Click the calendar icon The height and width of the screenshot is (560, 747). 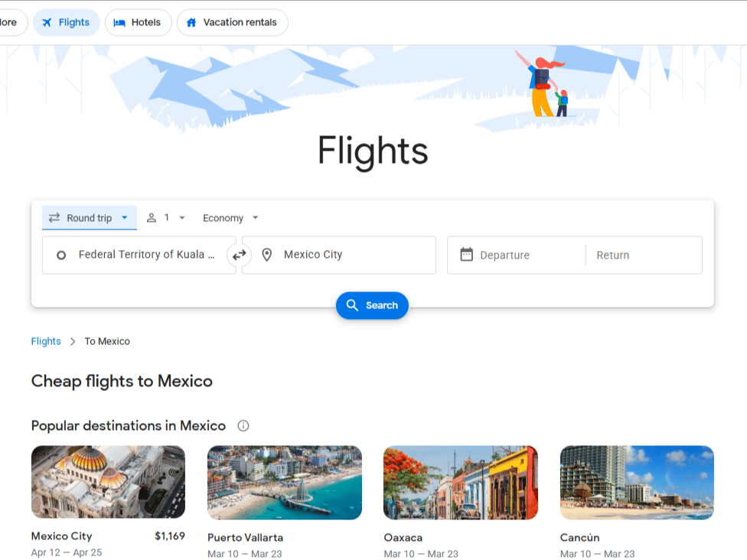pos(466,254)
